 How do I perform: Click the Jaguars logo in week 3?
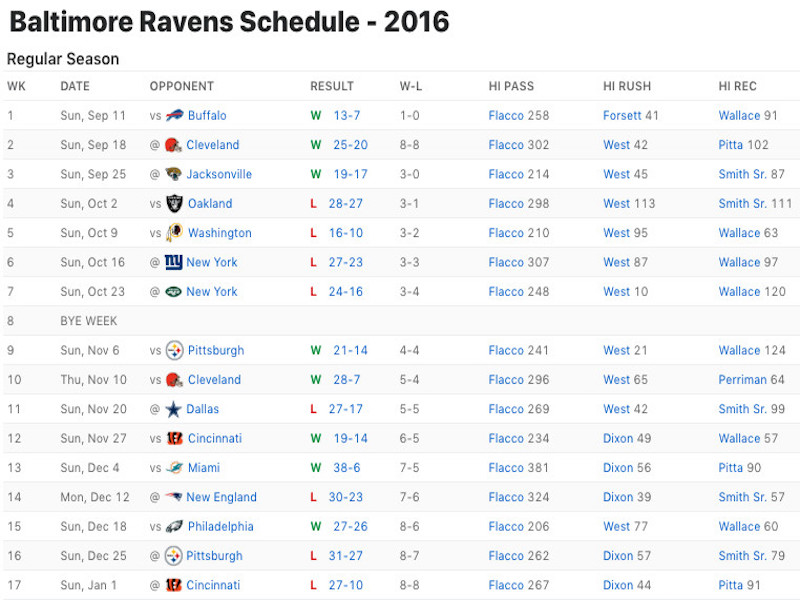(173, 174)
